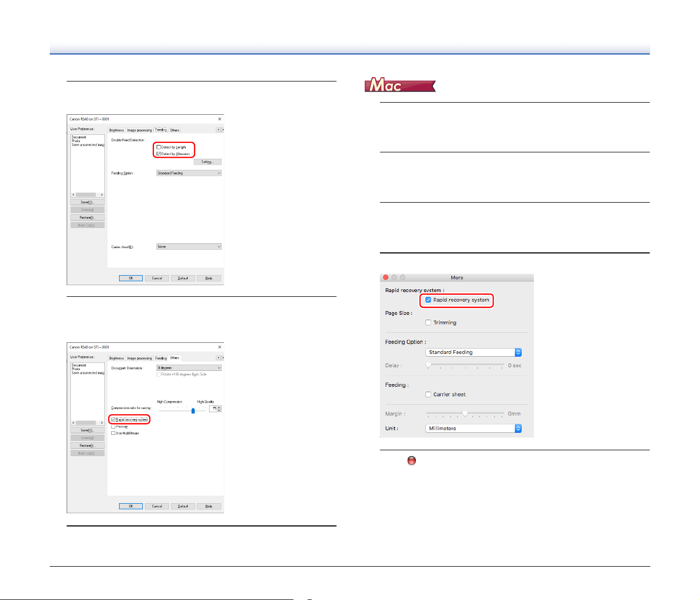Click Cancel in Double Feed Detection dialog
Image resolution: width=700 pixels, height=600 pixels.
coord(157,278)
